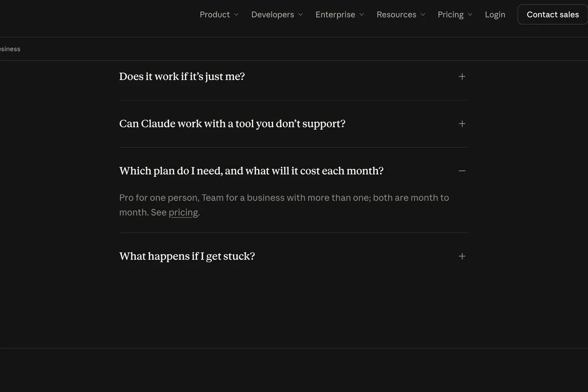Follow the pricing link in the answer
Viewport: 588px width, 392px height.
pos(183,213)
